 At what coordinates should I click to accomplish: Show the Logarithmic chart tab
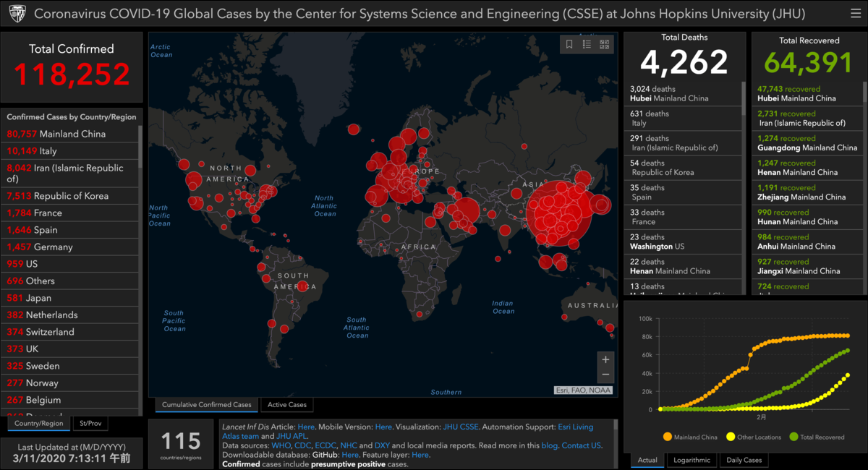point(691,460)
